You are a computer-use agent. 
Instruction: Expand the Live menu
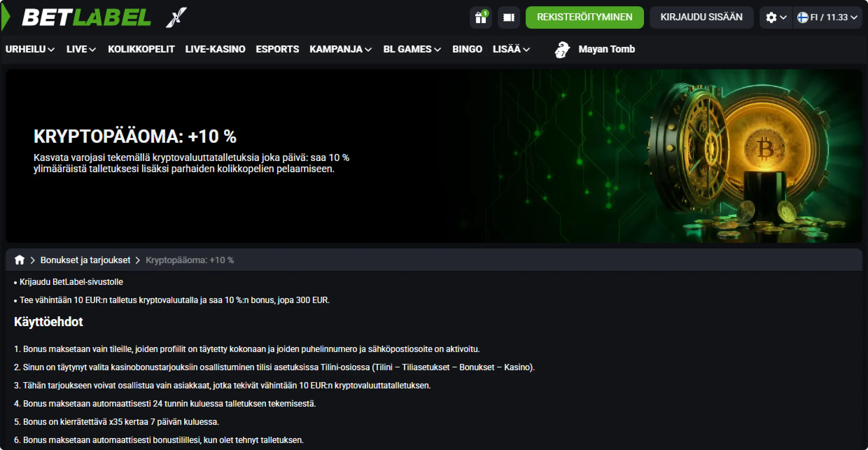click(x=81, y=49)
